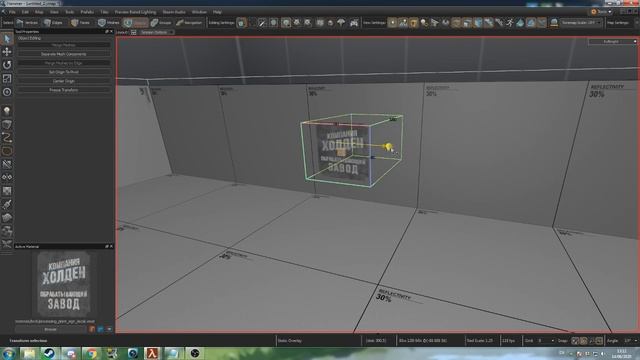Click Separate Mesh Components button
Image resolution: width=640 pixels, height=360 pixels.
[x=64, y=54]
